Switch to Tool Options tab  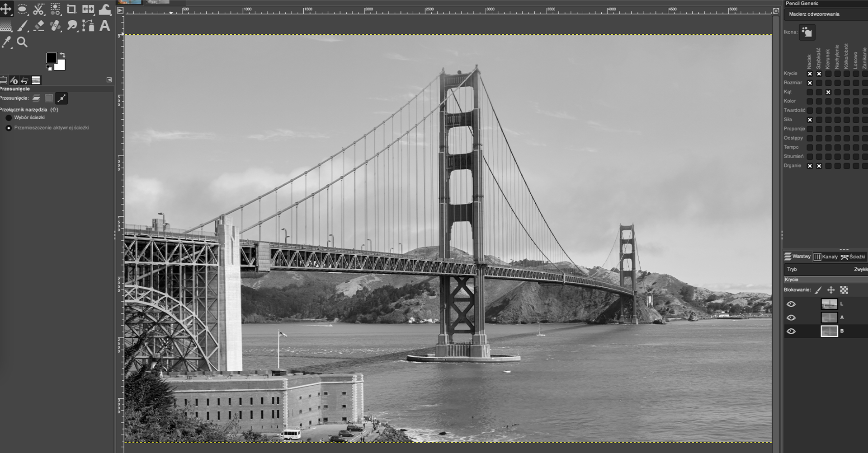3,80
